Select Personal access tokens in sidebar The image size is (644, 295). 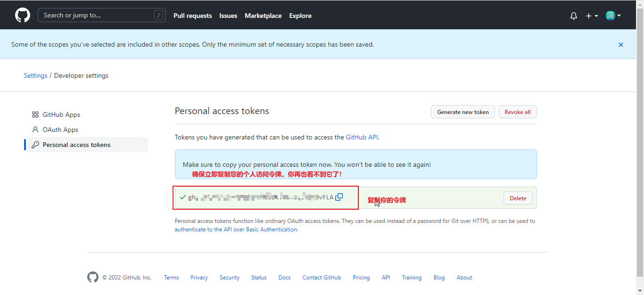click(88, 145)
